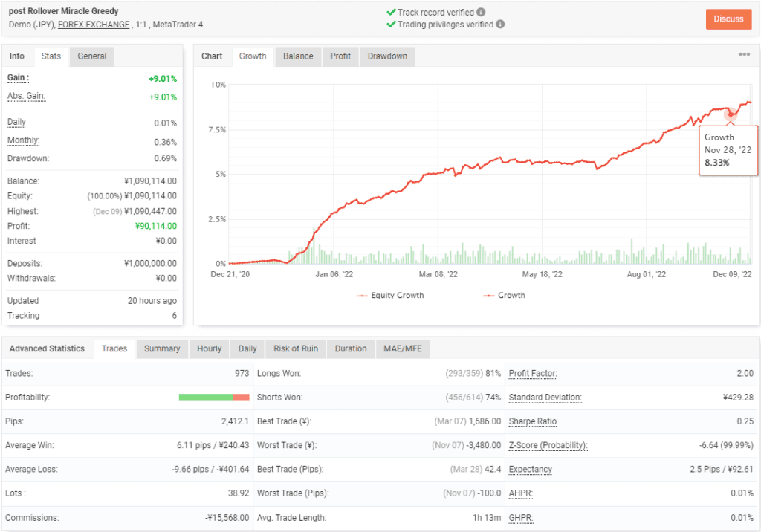Open the Risk of Ruin tab
761x532 pixels.
tap(296, 348)
